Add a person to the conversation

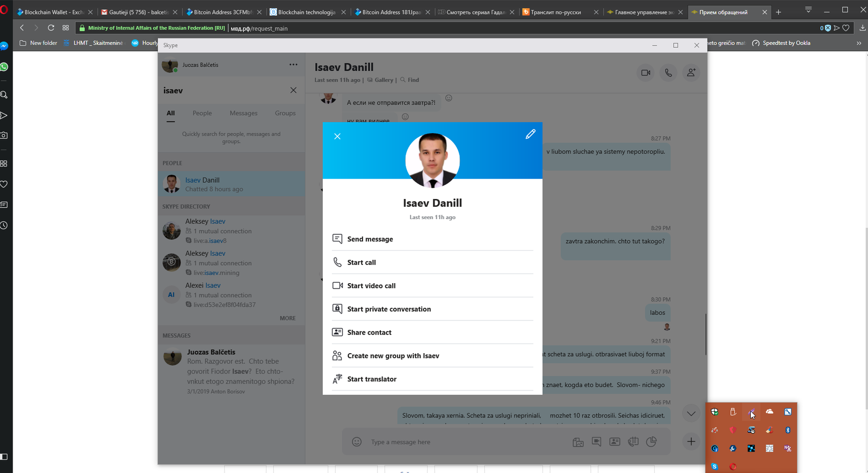pos(691,73)
